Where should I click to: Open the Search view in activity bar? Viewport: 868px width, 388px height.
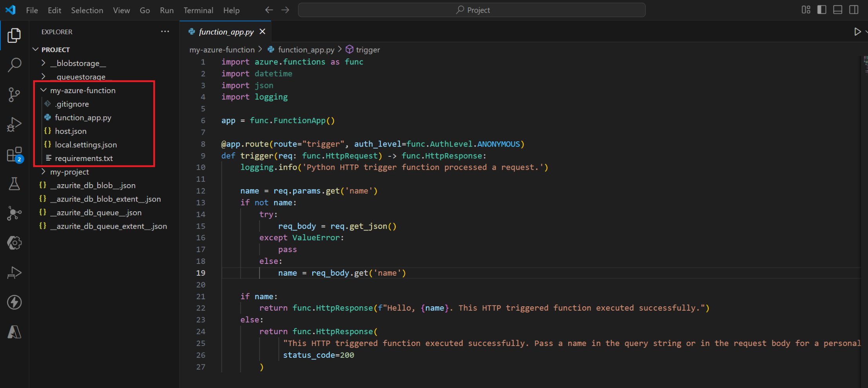coord(15,65)
